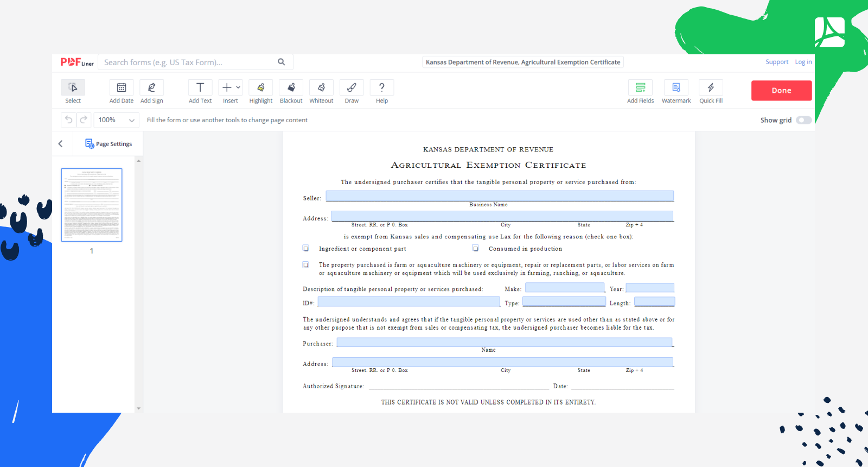Open the 100% zoom level dropdown
The image size is (868, 467).
pos(116,120)
